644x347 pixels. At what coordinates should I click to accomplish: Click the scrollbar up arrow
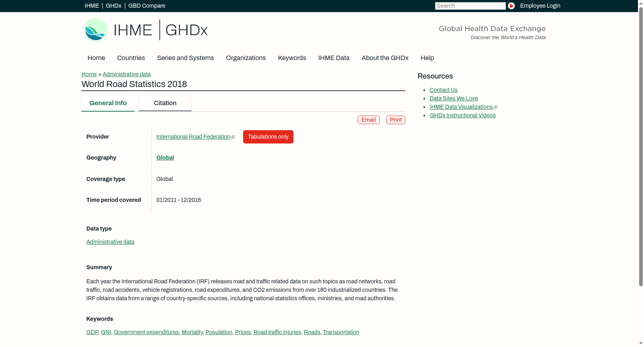pyautogui.click(x=641, y=3)
